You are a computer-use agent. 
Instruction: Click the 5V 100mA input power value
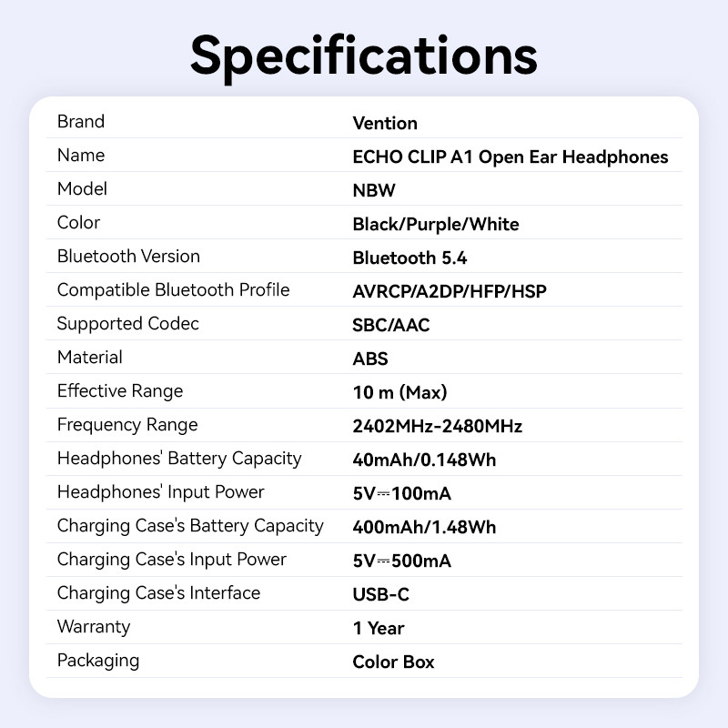pos(401,493)
